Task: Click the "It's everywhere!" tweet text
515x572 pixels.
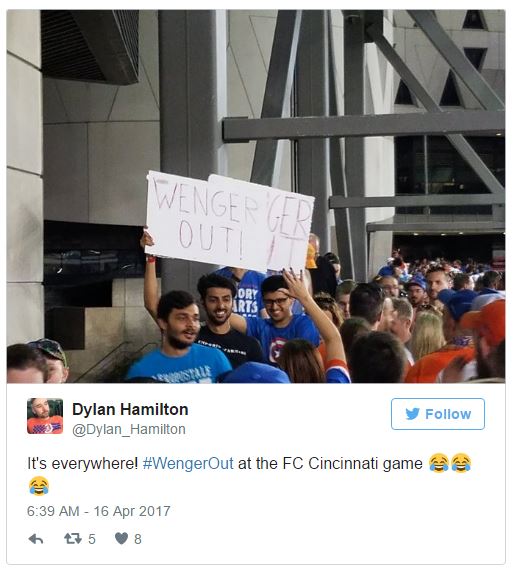Action: 82,464
